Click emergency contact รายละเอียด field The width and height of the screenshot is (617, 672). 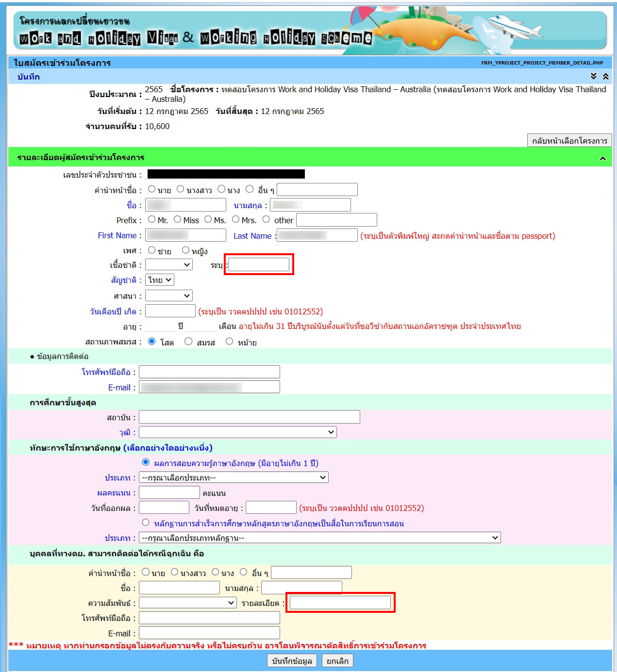click(x=340, y=603)
